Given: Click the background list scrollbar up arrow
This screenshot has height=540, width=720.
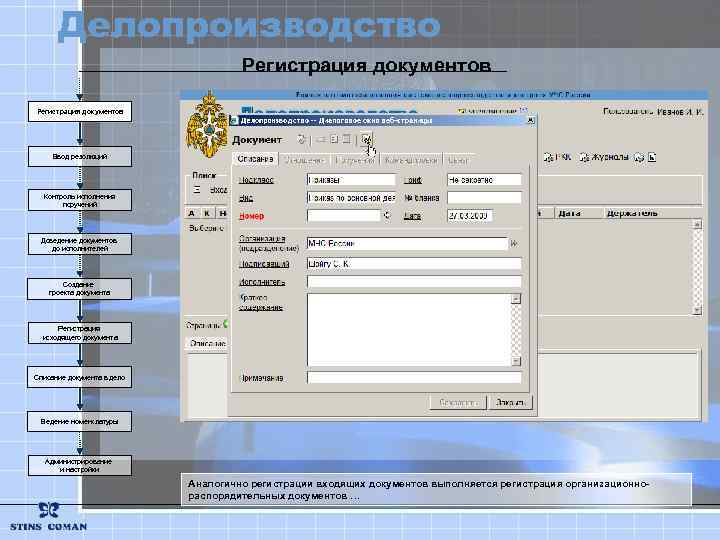Looking at the screenshot, I should [697, 225].
